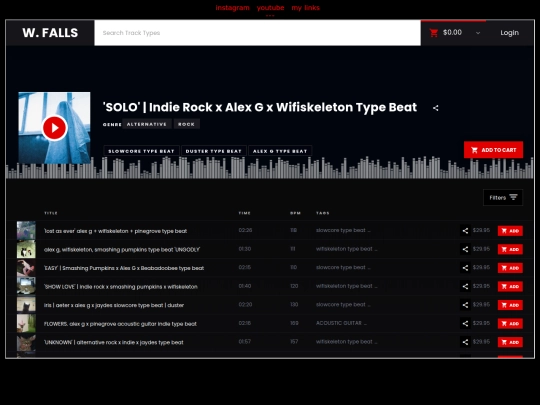Viewport: 540px width, 405px height.
Task: Open the my links page
Action: point(305,8)
